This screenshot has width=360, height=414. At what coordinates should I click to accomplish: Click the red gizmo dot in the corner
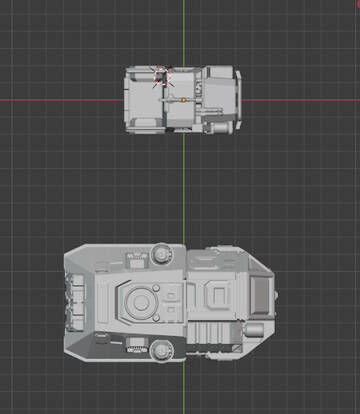358,3
